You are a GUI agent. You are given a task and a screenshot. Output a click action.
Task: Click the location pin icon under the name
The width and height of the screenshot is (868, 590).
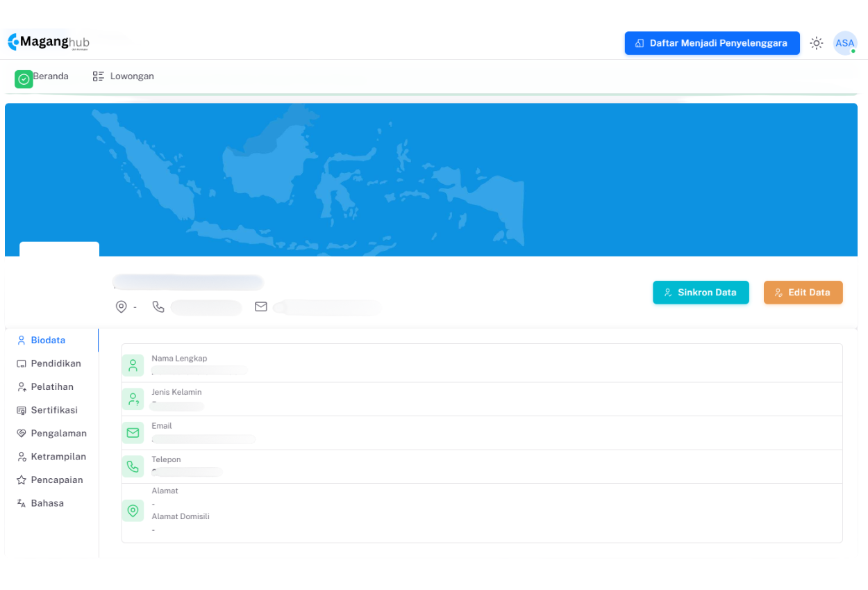[122, 306]
